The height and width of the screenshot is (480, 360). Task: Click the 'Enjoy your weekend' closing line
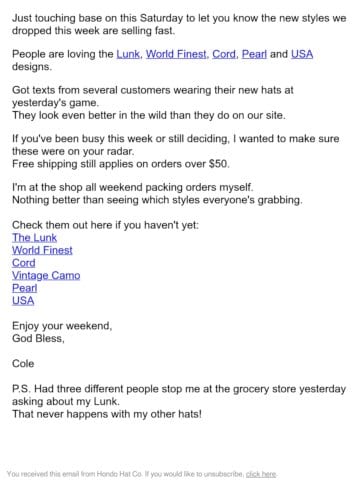pos(62,326)
